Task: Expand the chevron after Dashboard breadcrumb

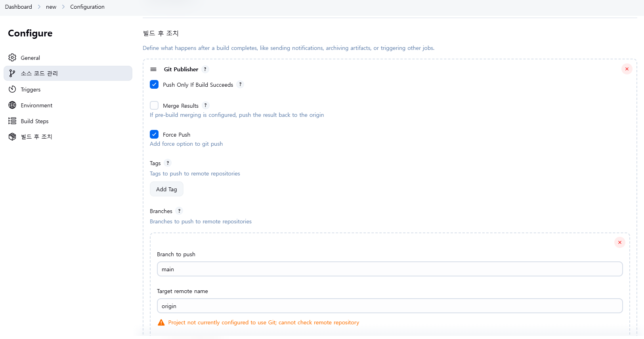Action: pyautogui.click(x=39, y=7)
